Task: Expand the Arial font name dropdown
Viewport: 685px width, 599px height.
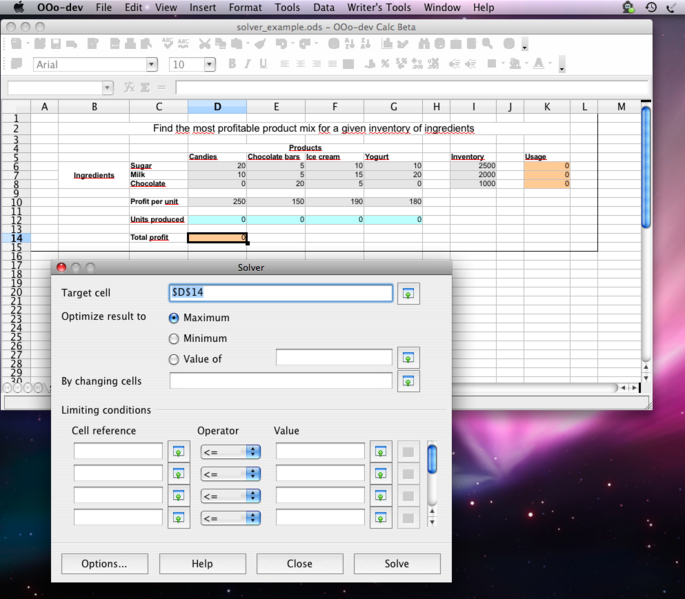Action: point(152,65)
